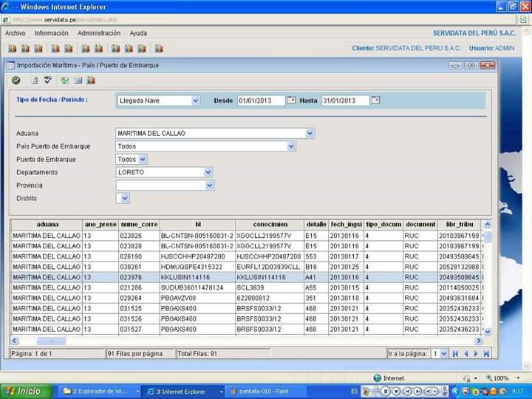The image size is (532, 399).
Task: Click the bar chart icon in panel toolbar
Action: (x=91, y=81)
